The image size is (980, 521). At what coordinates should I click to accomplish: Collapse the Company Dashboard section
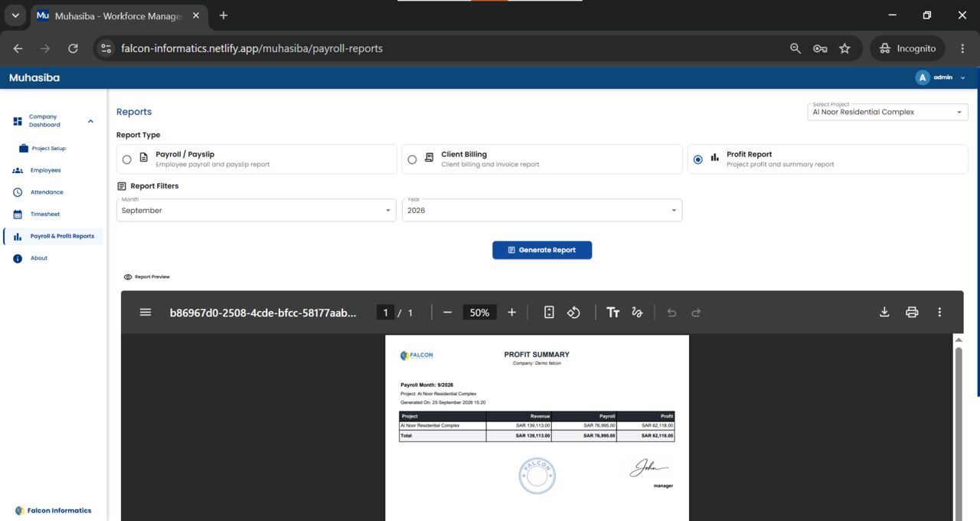coord(90,121)
